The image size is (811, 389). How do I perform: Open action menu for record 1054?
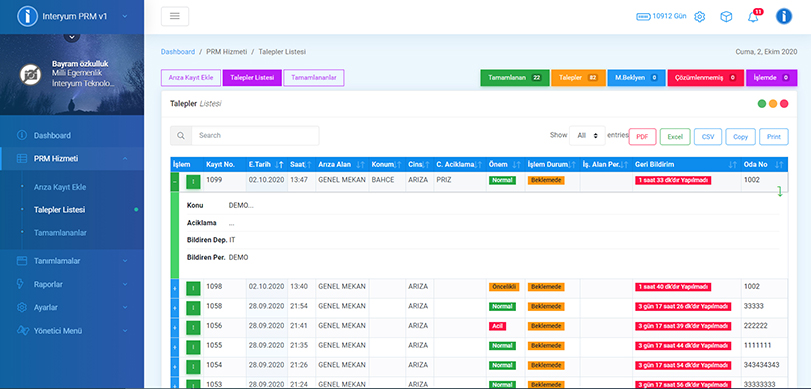[193, 367]
